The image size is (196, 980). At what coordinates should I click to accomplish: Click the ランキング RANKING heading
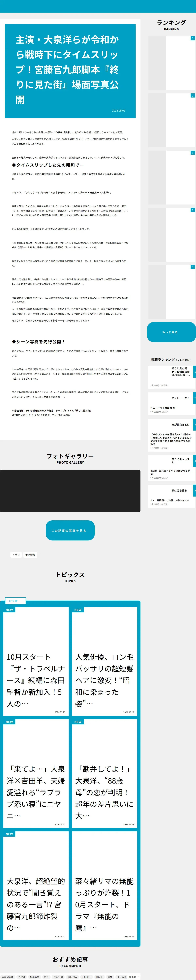171,25
